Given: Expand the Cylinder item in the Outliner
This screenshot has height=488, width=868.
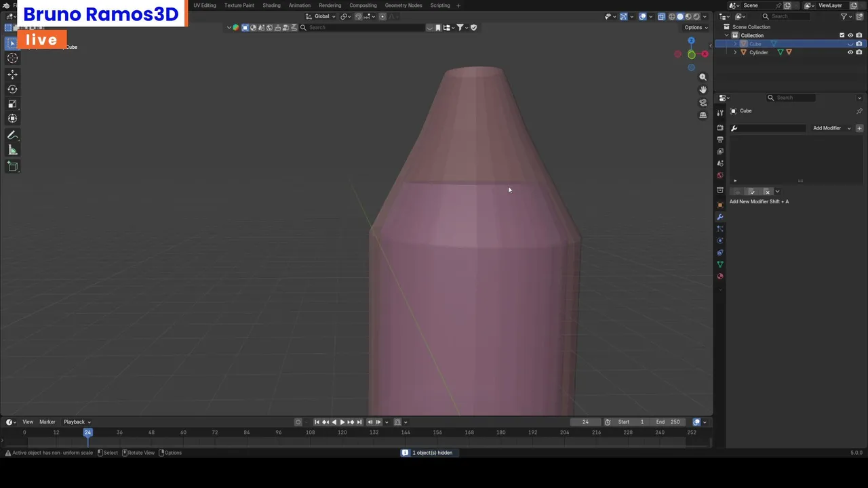Looking at the screenshot, I should click(735, 52).
